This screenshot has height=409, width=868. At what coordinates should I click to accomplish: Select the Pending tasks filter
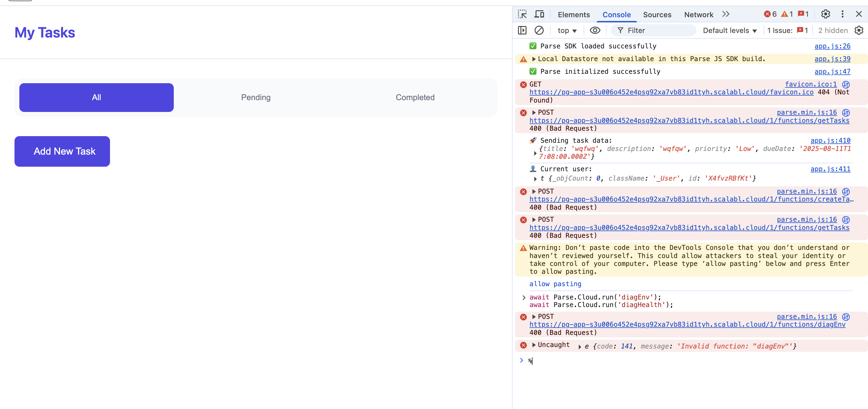pos(256,97)
